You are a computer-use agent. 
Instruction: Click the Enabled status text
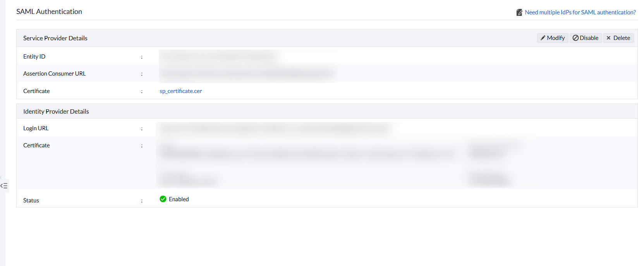click(179, 199)
